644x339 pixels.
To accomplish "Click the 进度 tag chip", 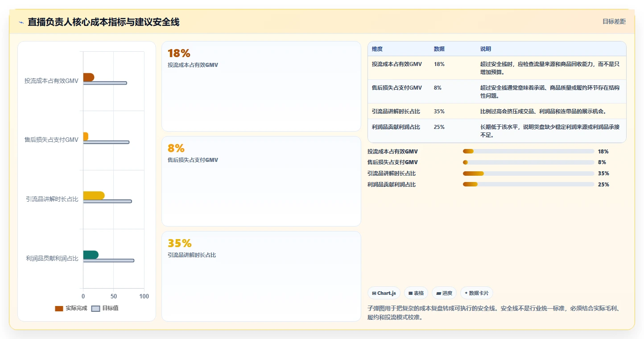I will tap(444, 293).
